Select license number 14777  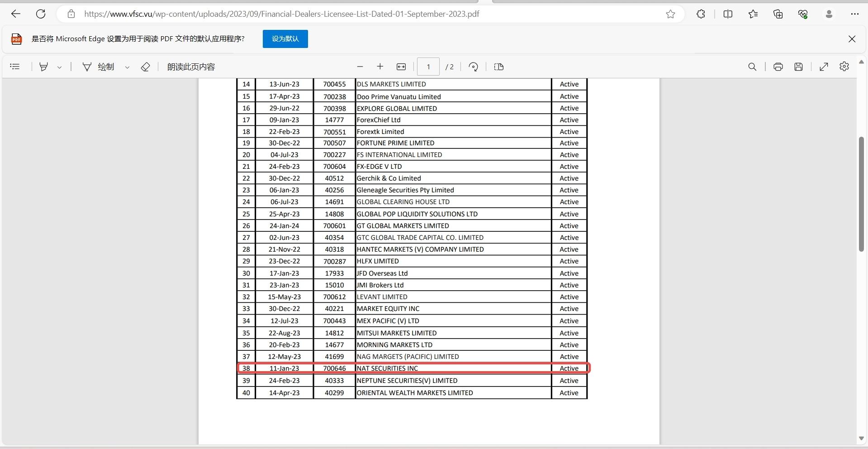pos(334,120)
